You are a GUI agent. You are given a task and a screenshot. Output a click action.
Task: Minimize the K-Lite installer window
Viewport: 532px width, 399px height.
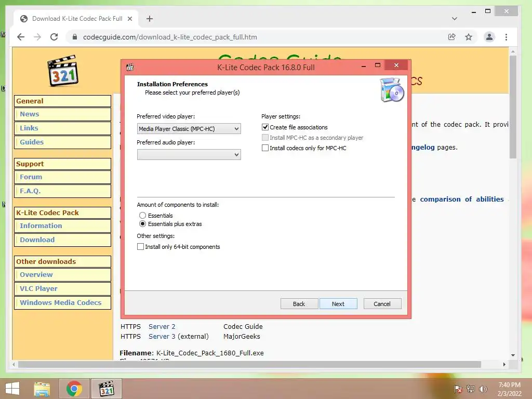(x=363, y=66)
